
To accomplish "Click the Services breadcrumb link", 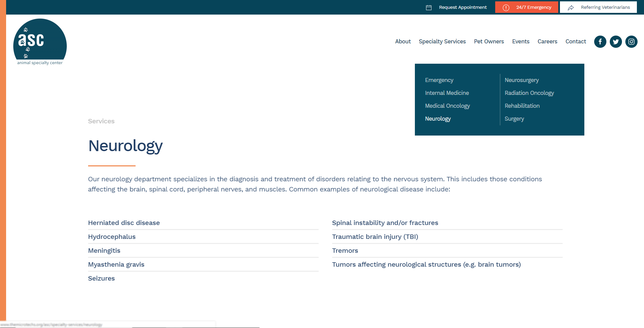I will [x=101, y=121].
